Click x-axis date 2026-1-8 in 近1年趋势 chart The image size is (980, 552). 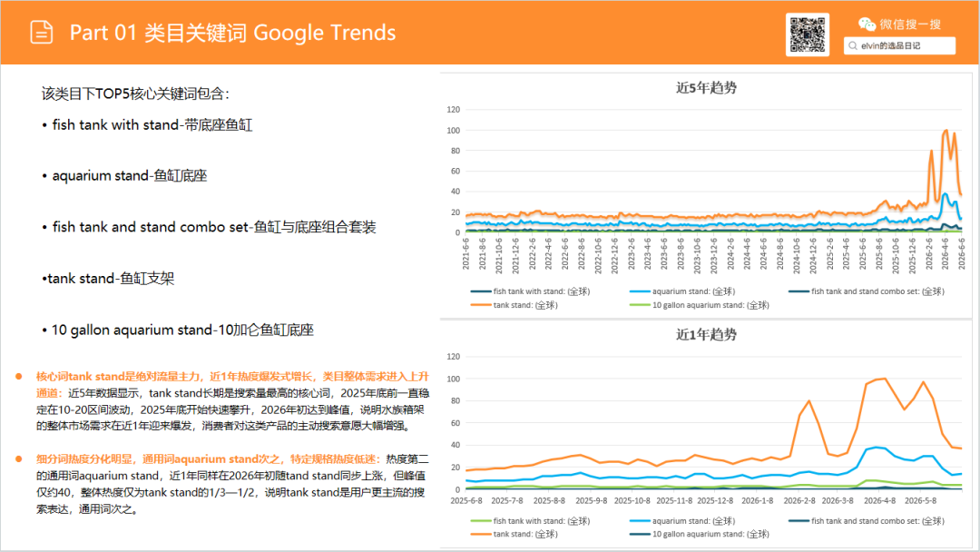[x=758, y=501]
